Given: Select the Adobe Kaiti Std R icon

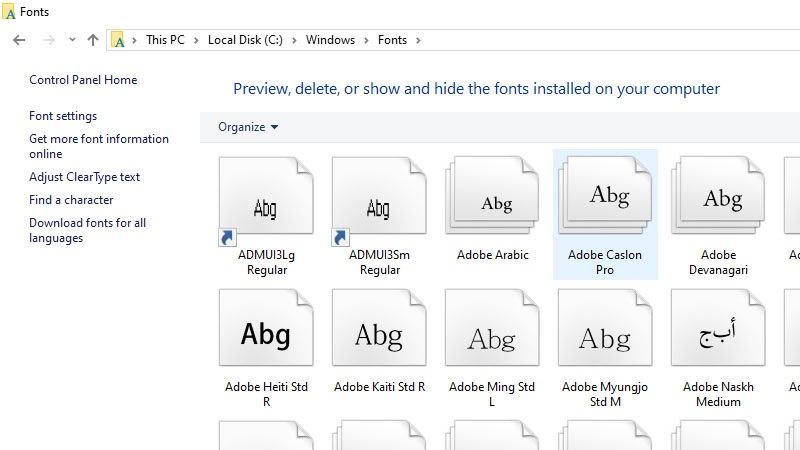Looking at the screenshot, I should click(x=379, y=328).
